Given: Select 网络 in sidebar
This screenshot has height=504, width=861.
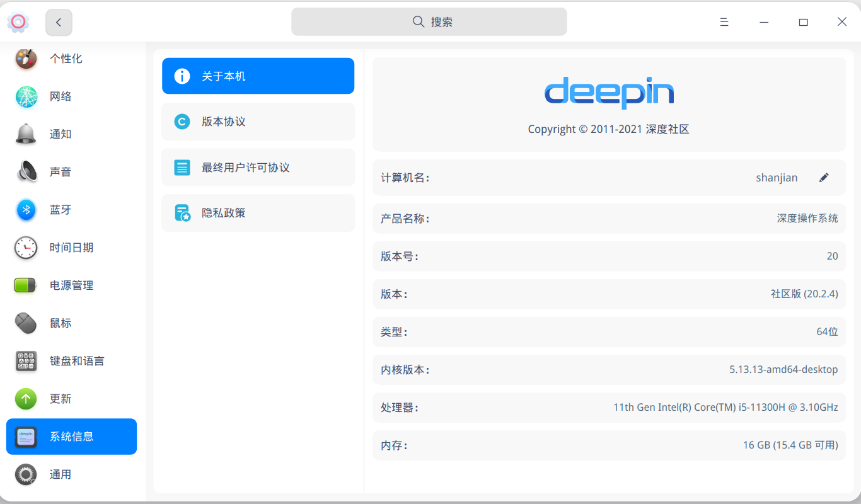Looking at the screenshot, I should pos(71,96).
